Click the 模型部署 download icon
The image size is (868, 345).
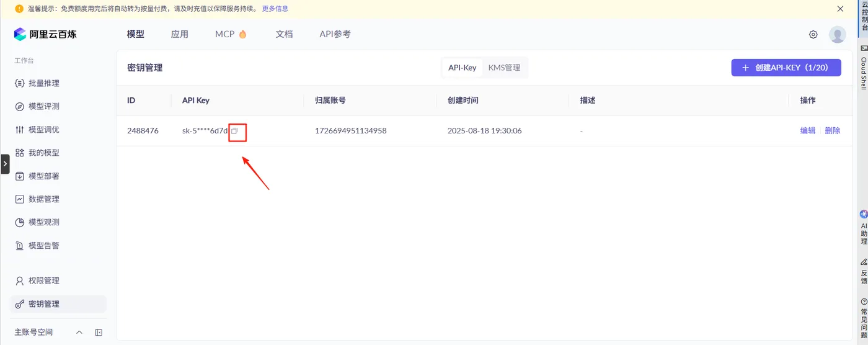[20, 176]
